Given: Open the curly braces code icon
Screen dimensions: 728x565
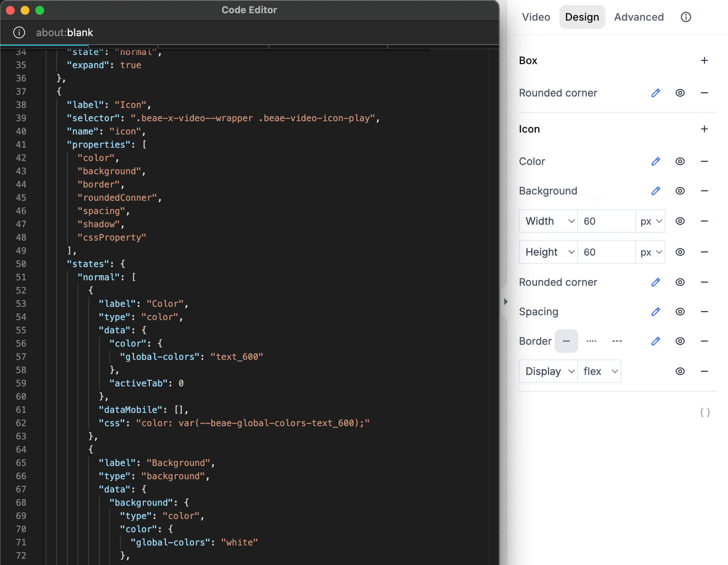Looking at the screenshot, I should [705, 412].
